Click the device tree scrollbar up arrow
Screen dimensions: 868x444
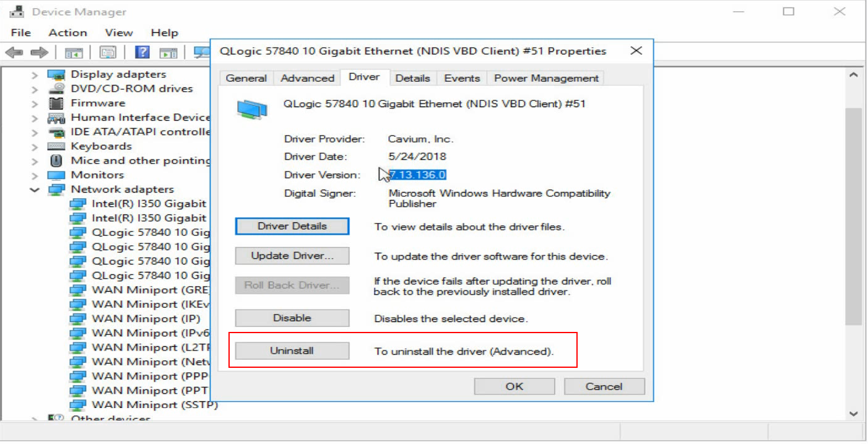pos(854,75)
